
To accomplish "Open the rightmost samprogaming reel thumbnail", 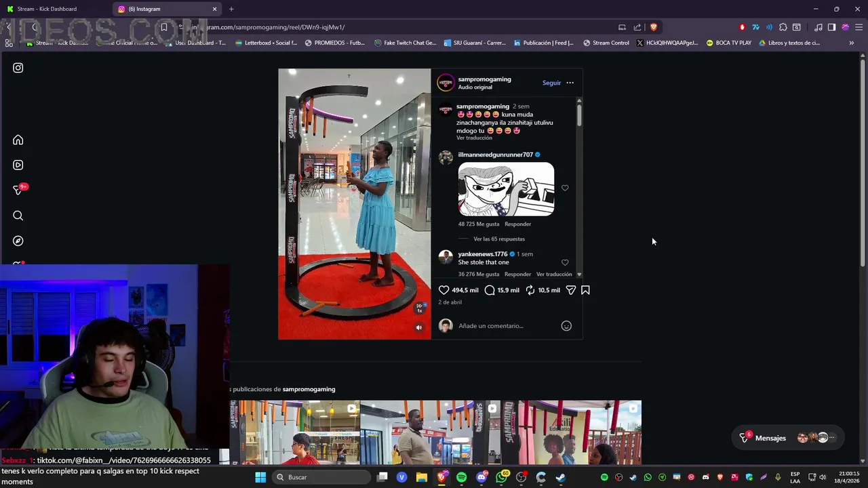I will (572, 432).
